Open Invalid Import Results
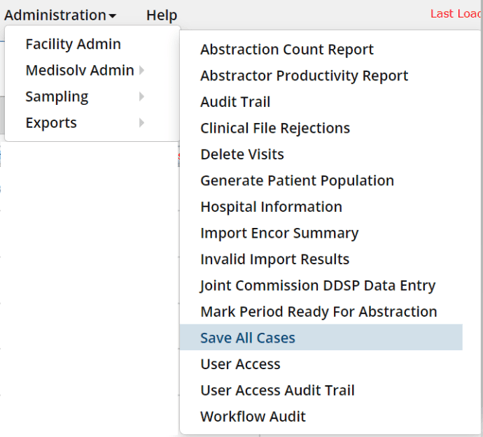This screenshot has height=437, width=483. pos(275,259)
